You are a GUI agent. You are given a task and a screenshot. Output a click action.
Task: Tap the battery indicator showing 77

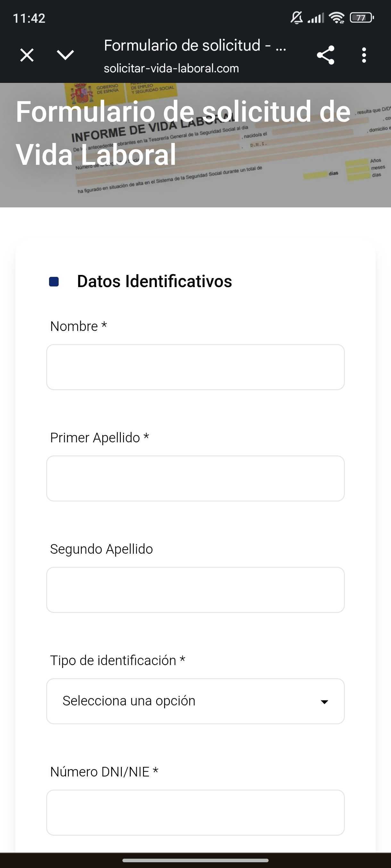tap(362, 18)
